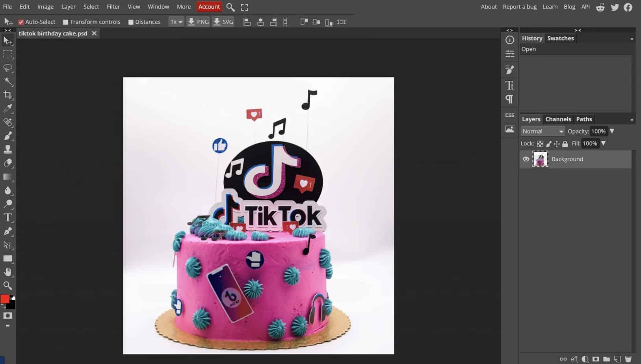Viewport: 641px width, 364px height.
Task: Uncheck the Auto-Select checkbox
Action: tap(21, 22)
